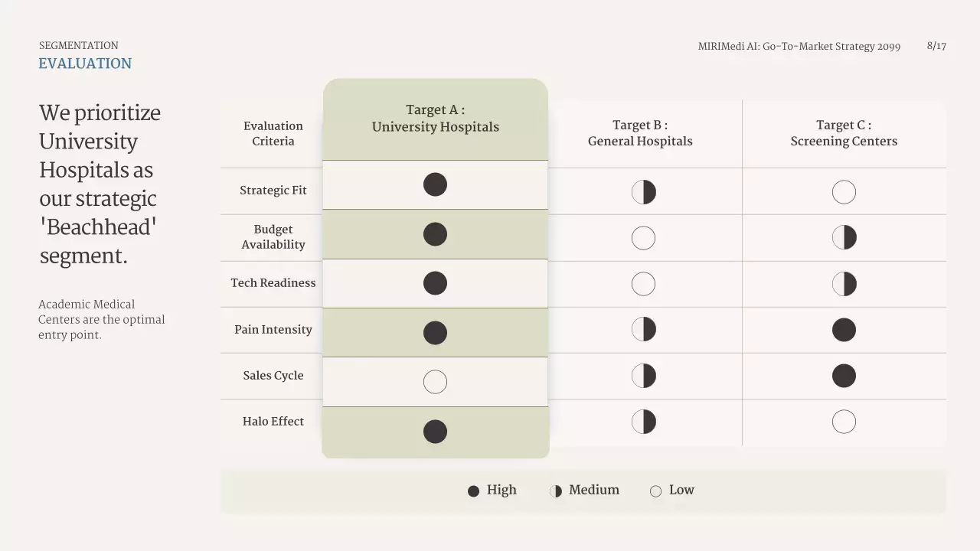Select the Budget Availability row label
This screenshot has height=551, width=980.
(x=273, y=237)
